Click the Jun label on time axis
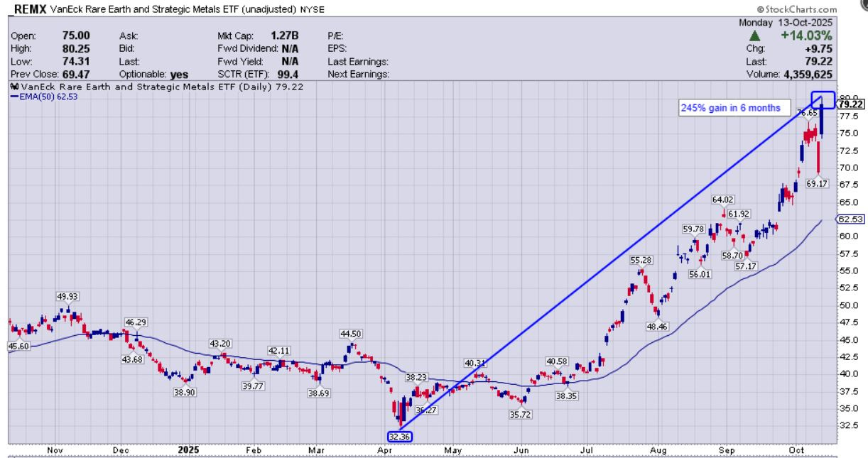Viewport: 868px width, 458px height. tap(521, 449)
